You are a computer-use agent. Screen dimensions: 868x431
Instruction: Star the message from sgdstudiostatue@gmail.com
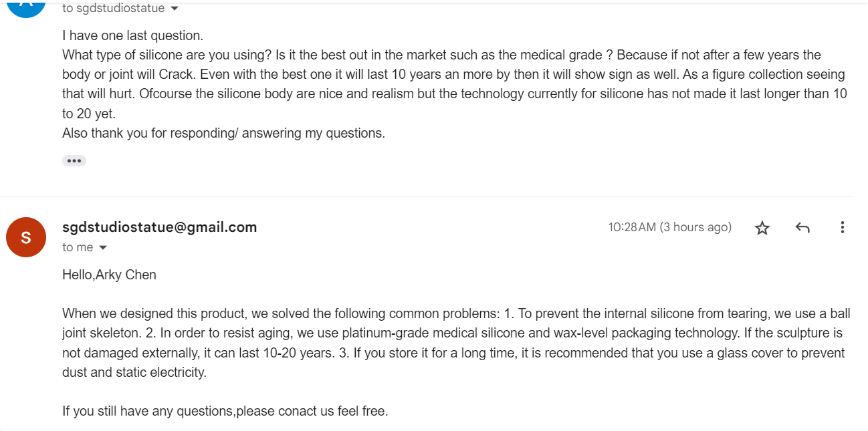(x=762, y=228)
